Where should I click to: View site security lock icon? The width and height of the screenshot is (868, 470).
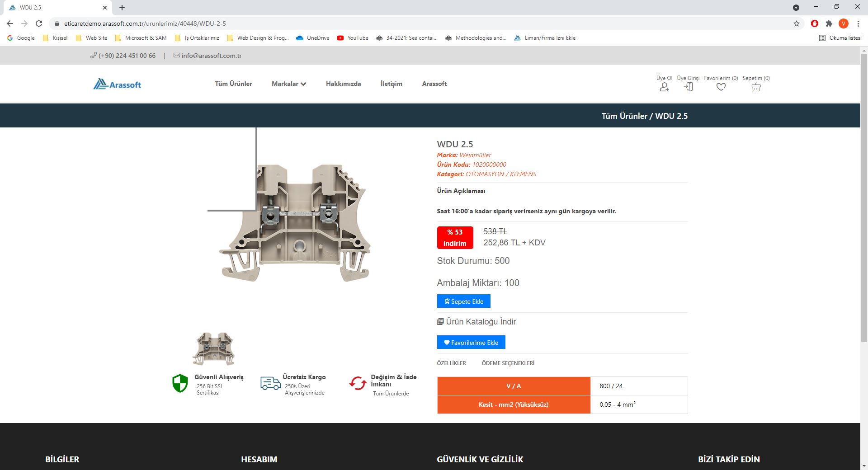pyautogui.click(x=57, y=23)
